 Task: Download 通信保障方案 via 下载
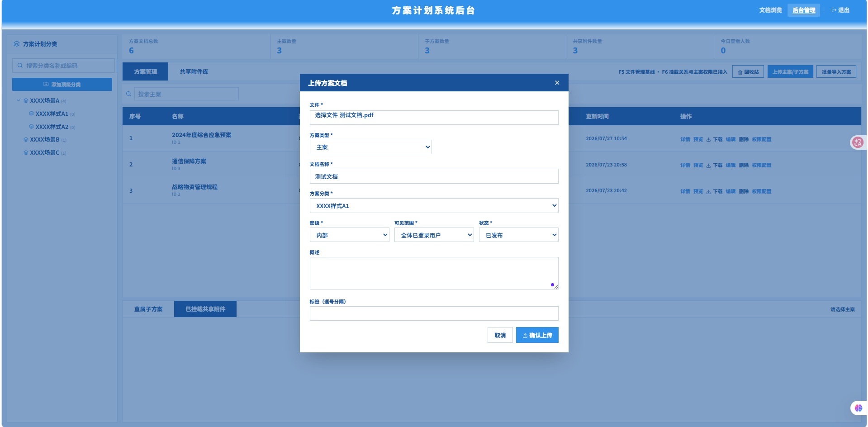coord(714,165)
